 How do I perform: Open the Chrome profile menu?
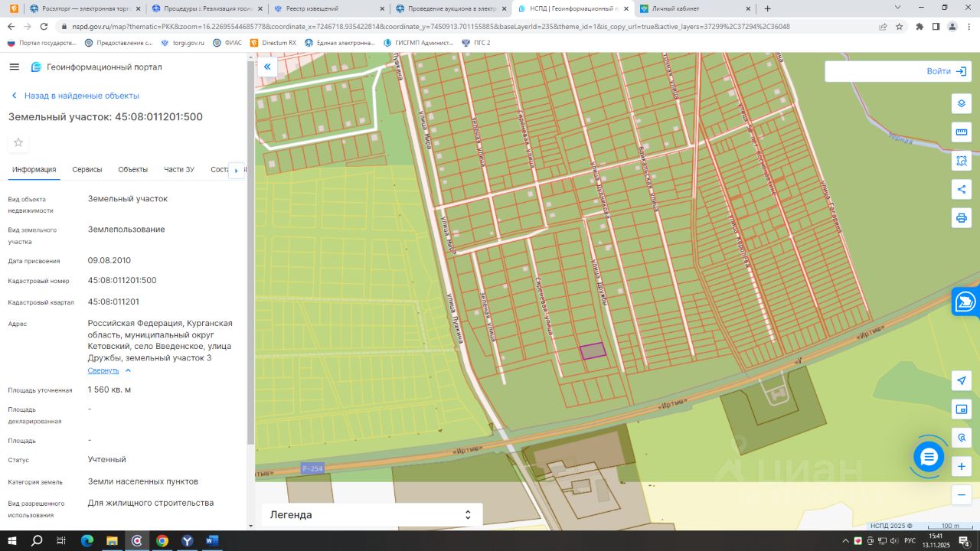coord(952,26)
